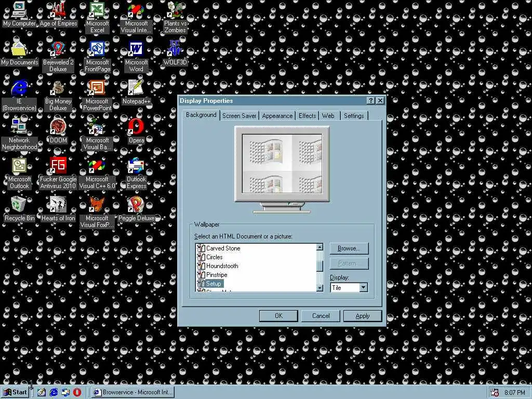Switch to the Web tab
This screenshot has height=399, width=532.
328,116
